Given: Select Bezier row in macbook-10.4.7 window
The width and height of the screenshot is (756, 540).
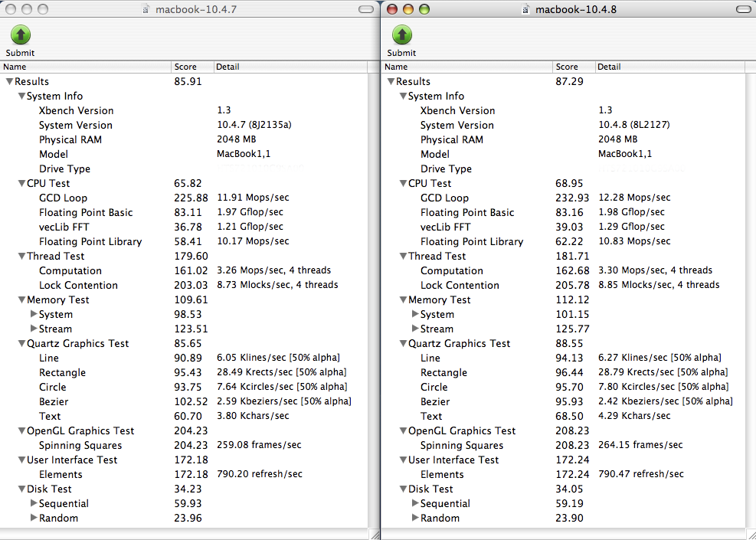Looking at the screenshot, I should coord(183,401).
